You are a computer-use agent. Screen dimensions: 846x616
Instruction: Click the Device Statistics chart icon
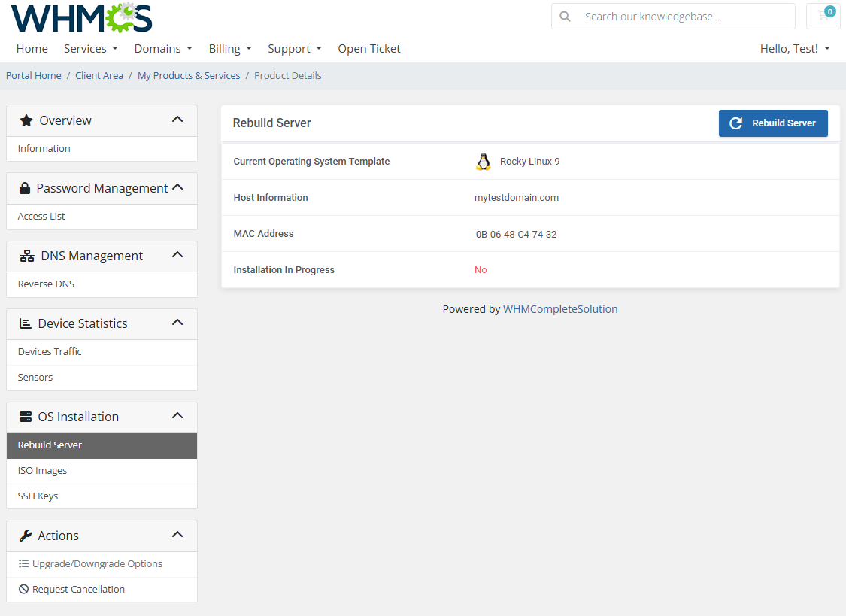26,323
